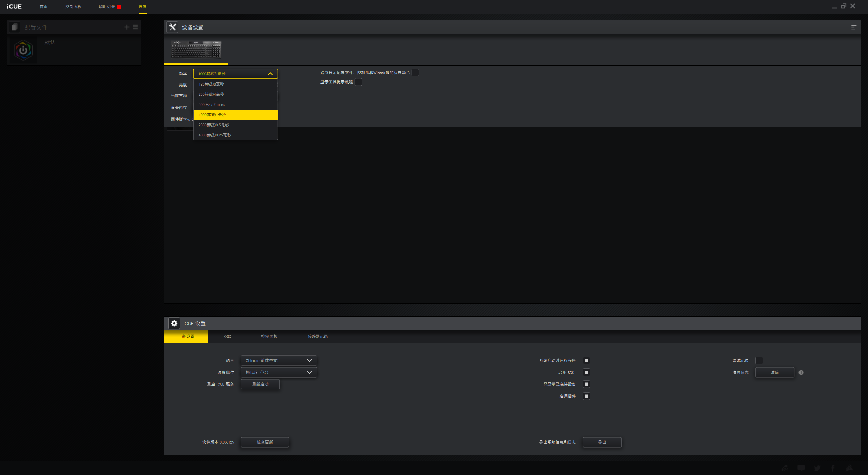Open the profiles list hamburger menu
Image resolution: width=868 pixels, height=475 pixels.
point(135,27)
